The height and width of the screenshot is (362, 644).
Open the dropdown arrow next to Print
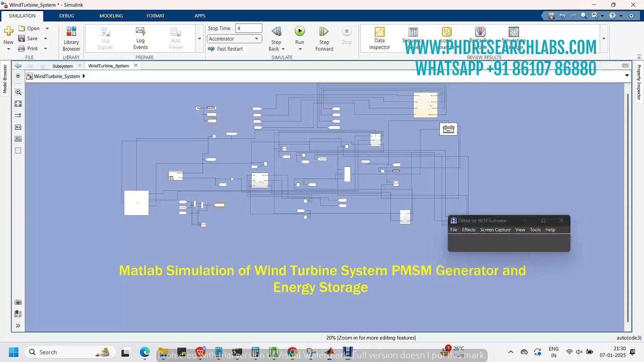pyautogui.click(x=45, y=49)
